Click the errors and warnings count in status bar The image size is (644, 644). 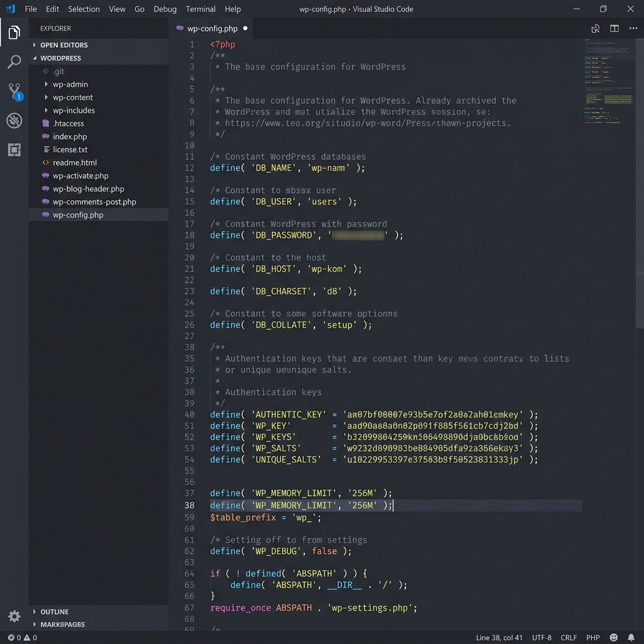tap(23, 638)
